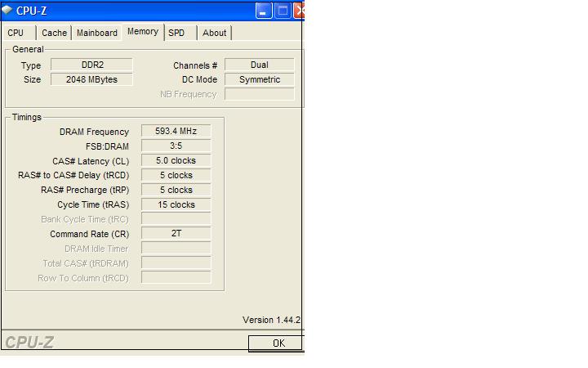Open the Cache tab
The image size is (588, 368).
[55, 33]
